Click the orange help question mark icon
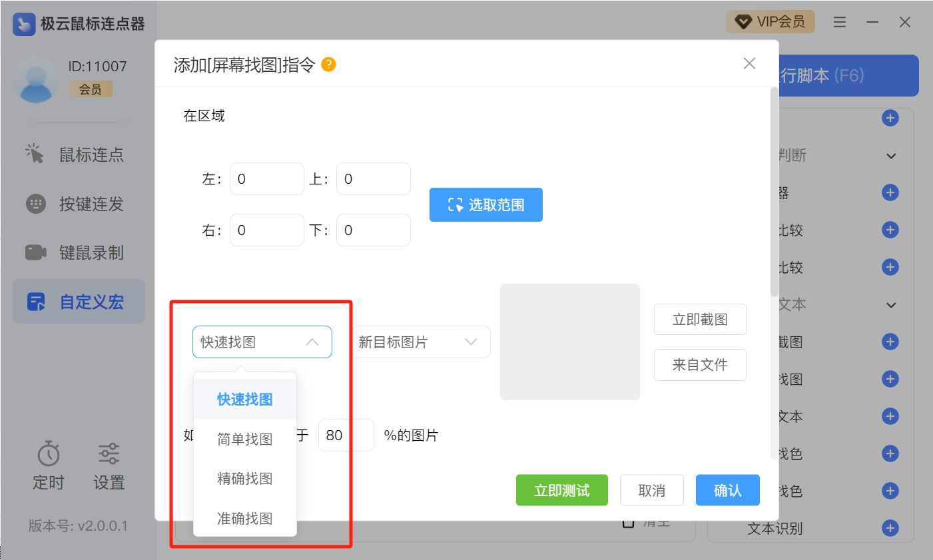 click(328, 65)
